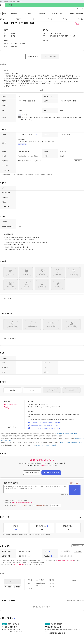Open the 실업급여 menu
This screenshot has height=644, width=84.
pyautogui.click(x=42, y=14)
